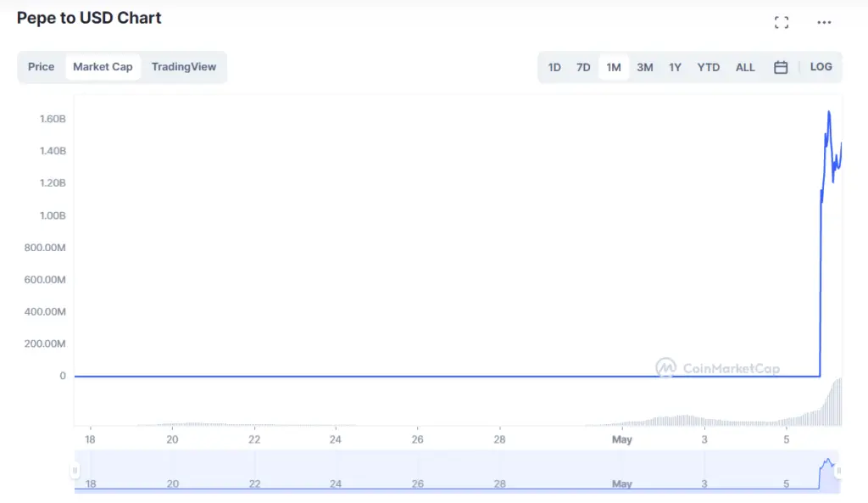868x503 pixels.
Task: Click the mini overview chart peak
Action: (x=827, y=460)
